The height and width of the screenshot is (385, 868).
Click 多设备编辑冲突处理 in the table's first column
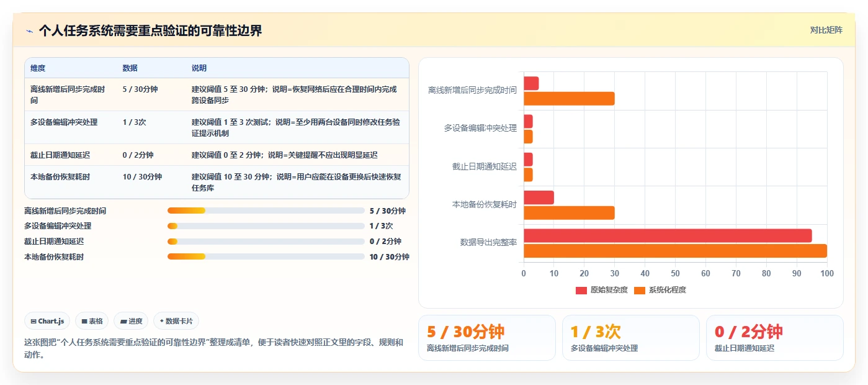64,122
